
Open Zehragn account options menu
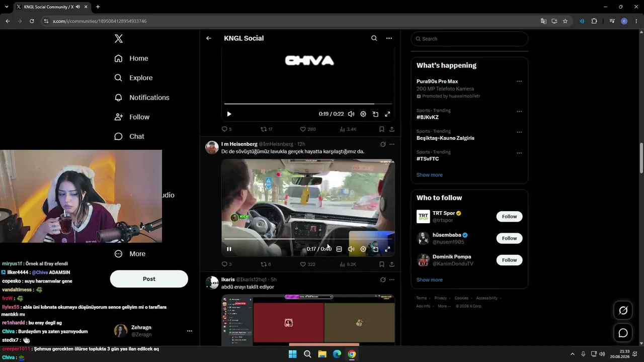(190, 331)
